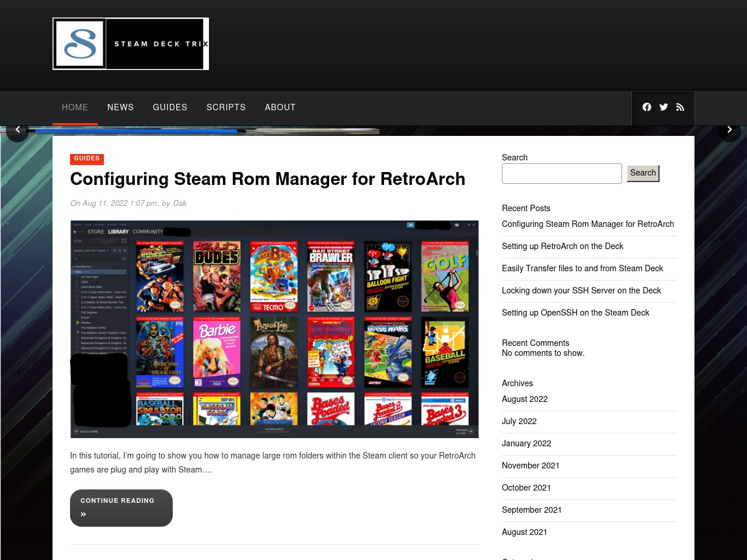Click the author name Dak

[x=180, y=203]
